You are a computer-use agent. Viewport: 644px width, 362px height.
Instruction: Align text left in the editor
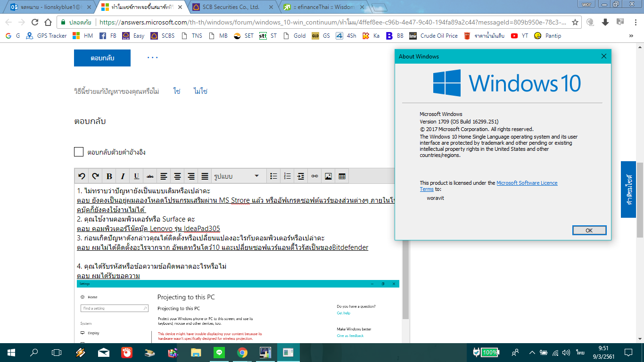(164, 176)
